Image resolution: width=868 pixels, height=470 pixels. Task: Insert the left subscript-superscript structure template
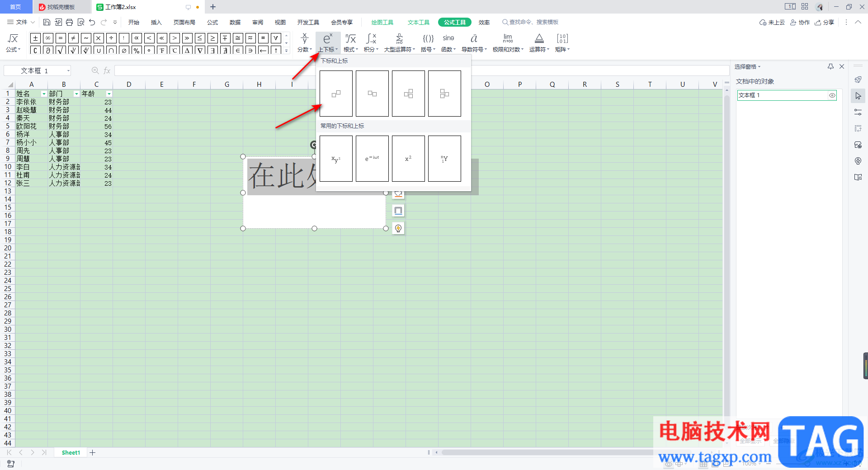pos(444,94)
